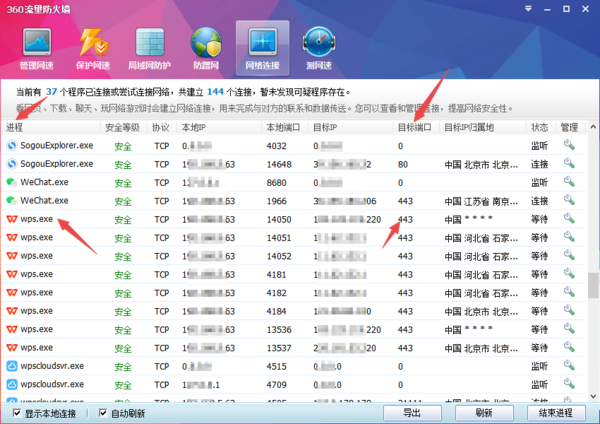Click the WeChat icon in port 8680 row
Image resolution: width=600 pixels, height=424 pixels.
12,182
